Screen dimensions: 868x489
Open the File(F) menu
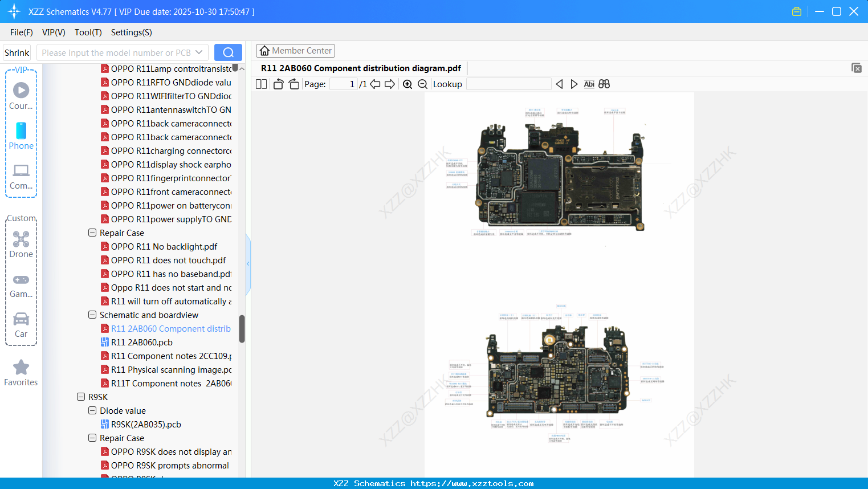click(22, 32)
